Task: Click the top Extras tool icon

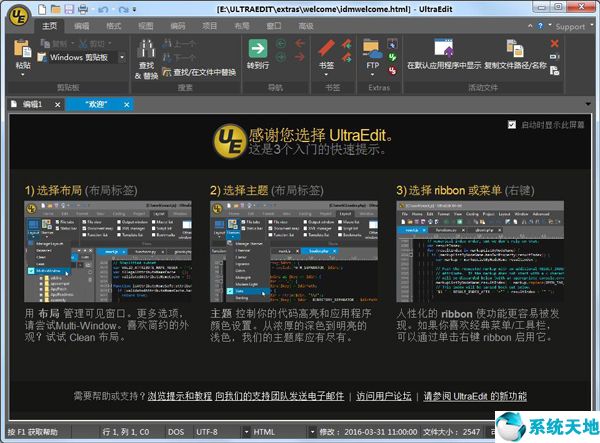Action: pos(392,44)
